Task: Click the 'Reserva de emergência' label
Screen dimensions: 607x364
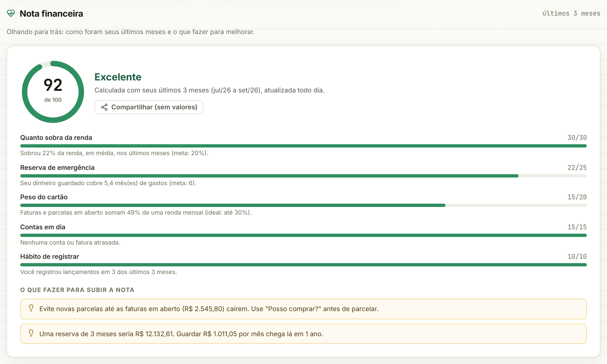Action: tap(57, 168)
